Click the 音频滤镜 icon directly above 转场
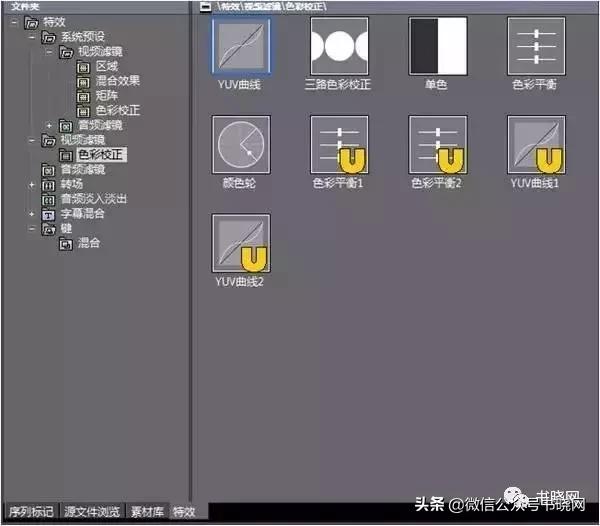The height and width of the screenshot is (526, 600). [48, 170]
